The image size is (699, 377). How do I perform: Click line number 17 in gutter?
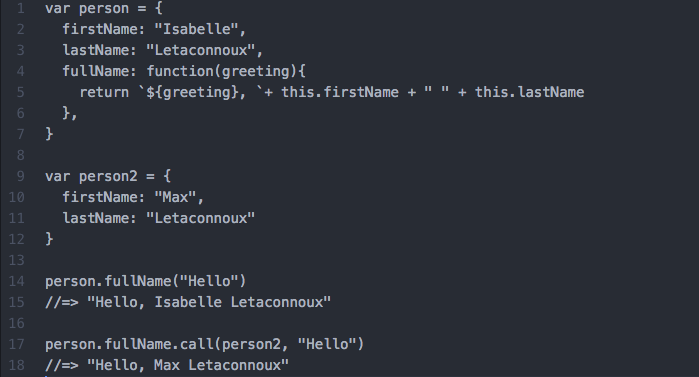pos(16,344)
